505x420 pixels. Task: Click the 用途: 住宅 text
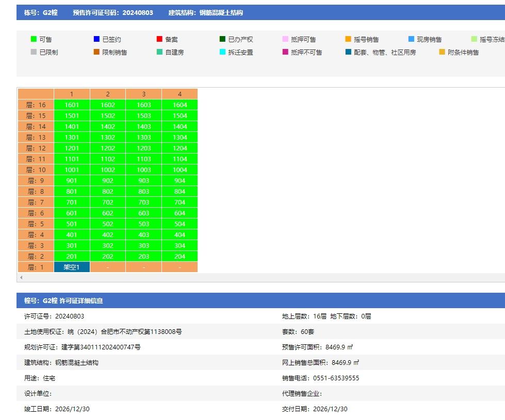40,378
